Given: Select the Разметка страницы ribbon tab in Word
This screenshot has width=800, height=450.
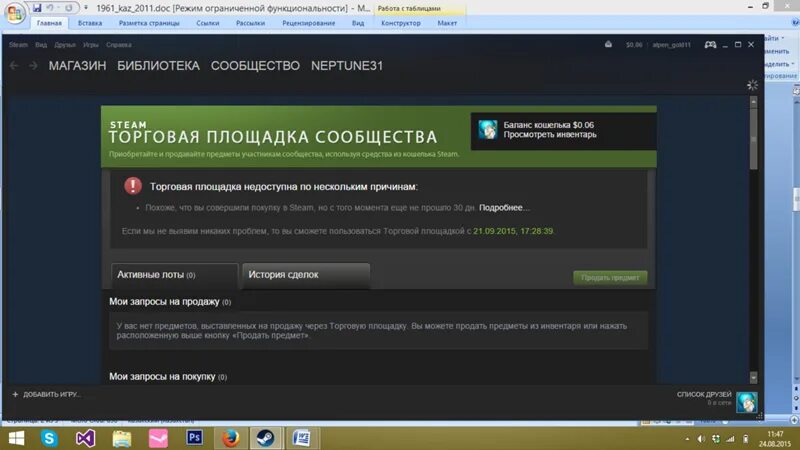Looking at the screenshot, I should (149, 23).
